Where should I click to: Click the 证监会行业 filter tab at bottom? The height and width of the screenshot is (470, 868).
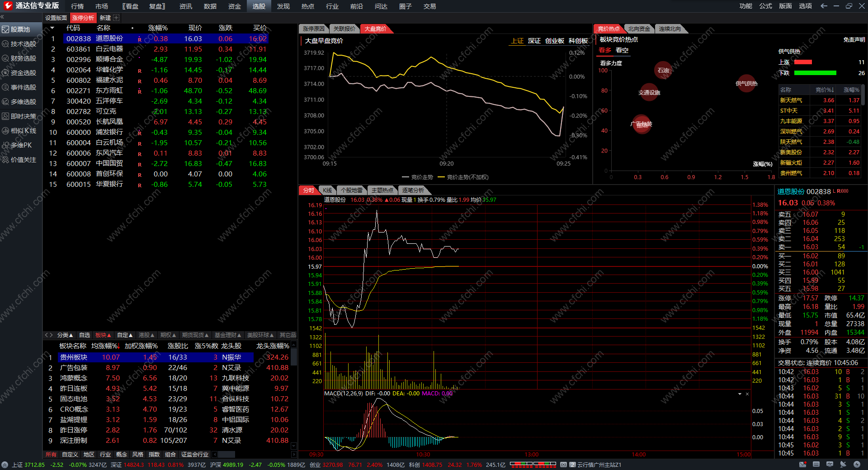click(x=195, y=455)
